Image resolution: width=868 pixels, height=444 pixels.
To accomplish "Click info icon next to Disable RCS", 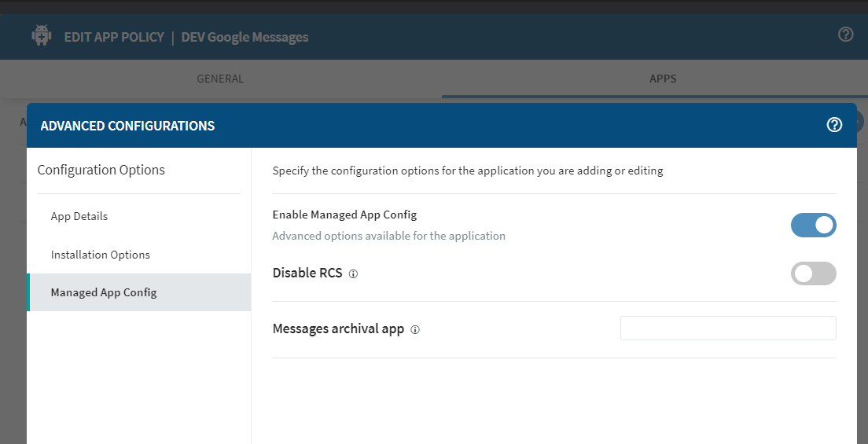I will click(x=353, y=274).
